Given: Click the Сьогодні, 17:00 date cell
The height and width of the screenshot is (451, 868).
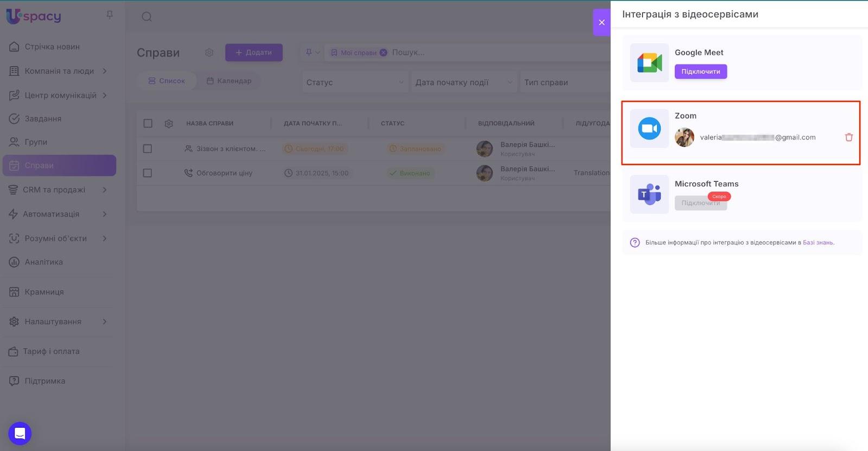Looking at the screenshot, I should [x=315, y=149].
